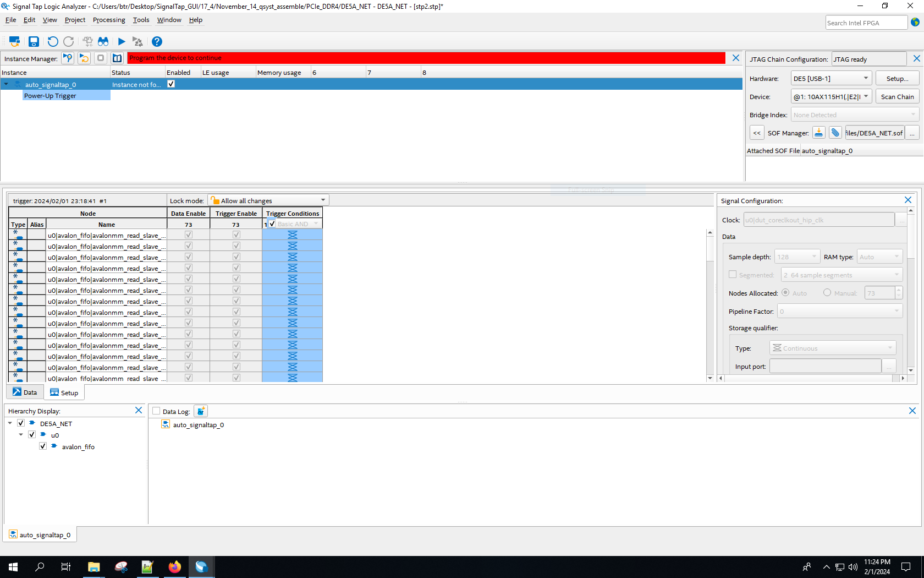Click the auto_signaltap_0 bottom tab
Screen dimensions: 924x578
[x=40, y=535]
